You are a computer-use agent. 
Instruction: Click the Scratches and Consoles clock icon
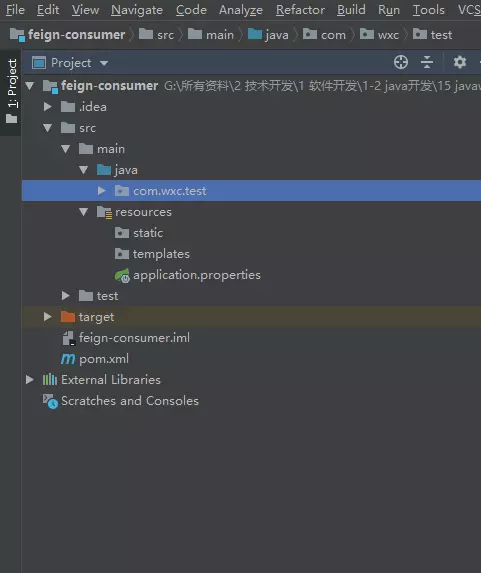50,401
